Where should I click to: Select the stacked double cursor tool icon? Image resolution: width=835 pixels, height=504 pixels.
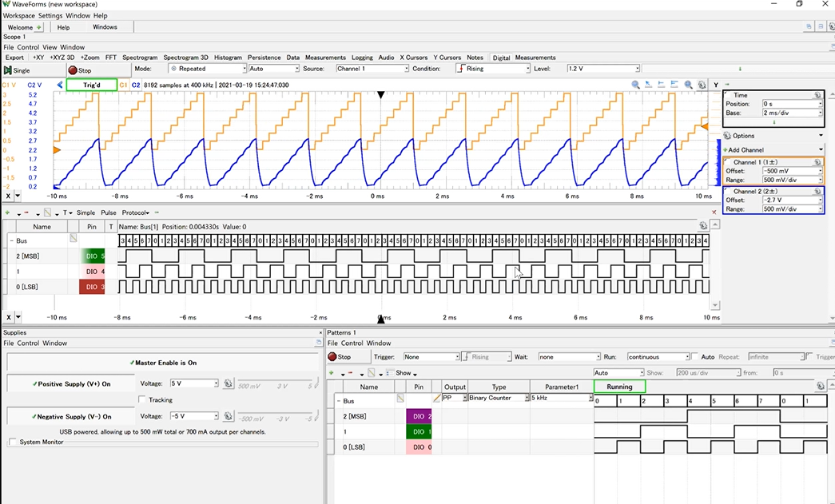674,85
